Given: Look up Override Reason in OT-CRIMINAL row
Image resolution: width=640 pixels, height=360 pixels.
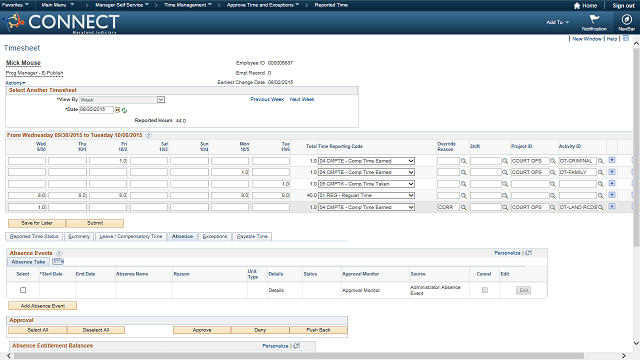Looking at the screenshot, I should [464, 161].
